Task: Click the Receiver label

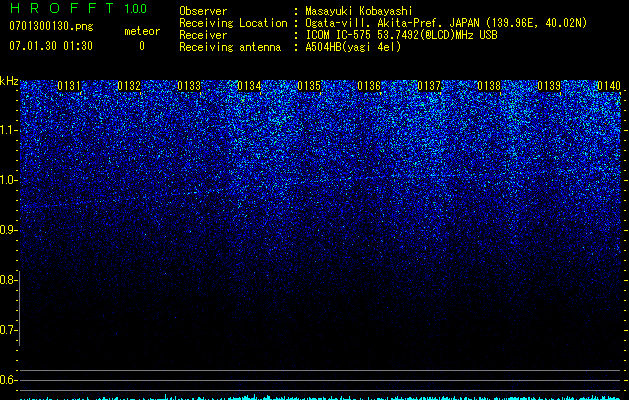Action: coord(203,35)
